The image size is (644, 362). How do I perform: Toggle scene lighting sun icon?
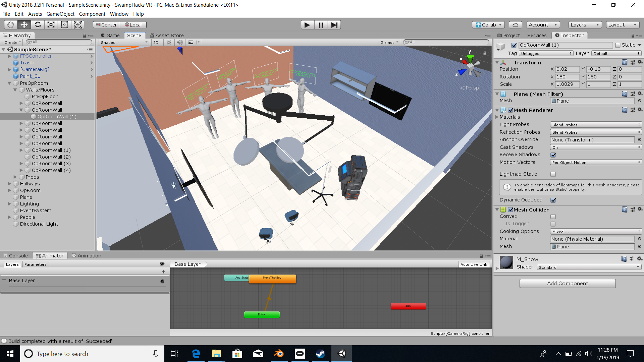pos(169,43)
